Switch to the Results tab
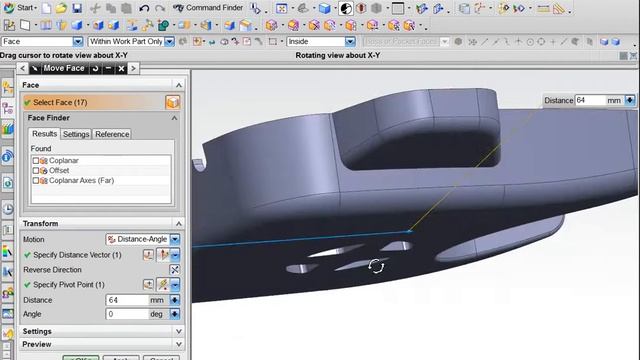 coord(44,134)
